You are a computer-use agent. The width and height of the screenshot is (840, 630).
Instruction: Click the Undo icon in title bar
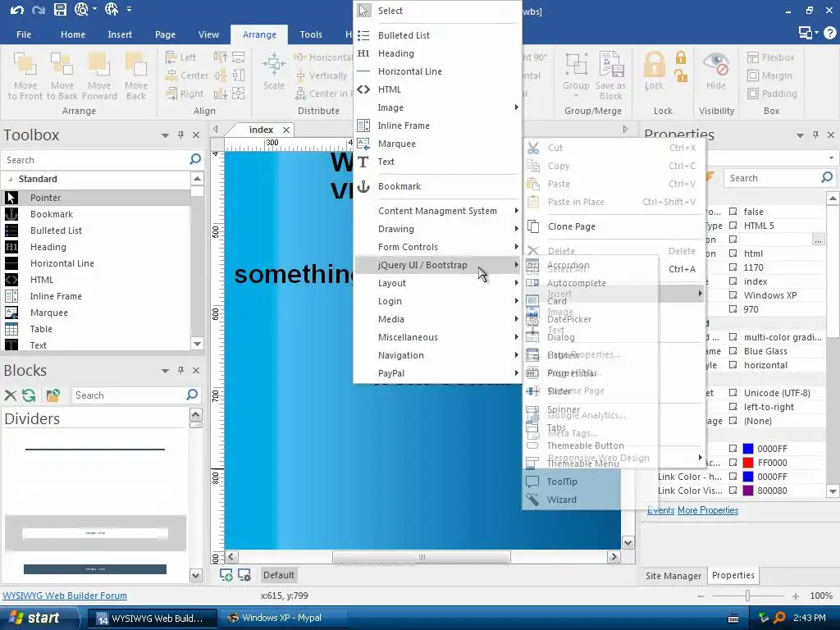point(16,10)
